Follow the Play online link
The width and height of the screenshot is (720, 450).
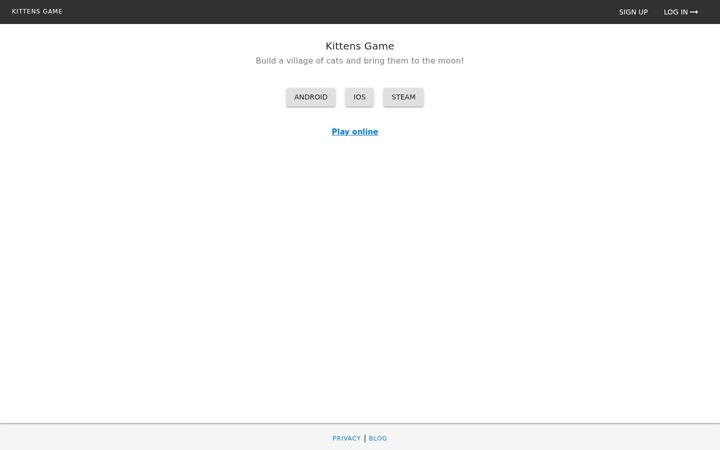[355, 132]
